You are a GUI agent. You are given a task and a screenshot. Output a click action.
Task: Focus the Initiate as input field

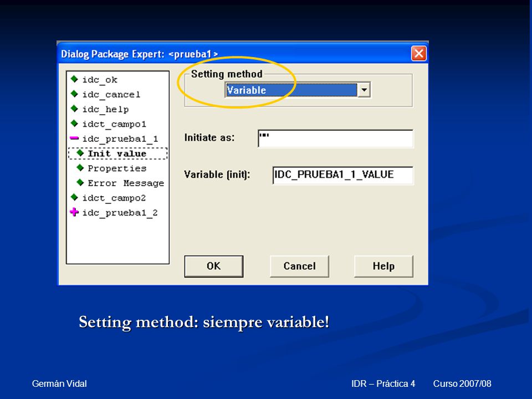coord(336,139)
